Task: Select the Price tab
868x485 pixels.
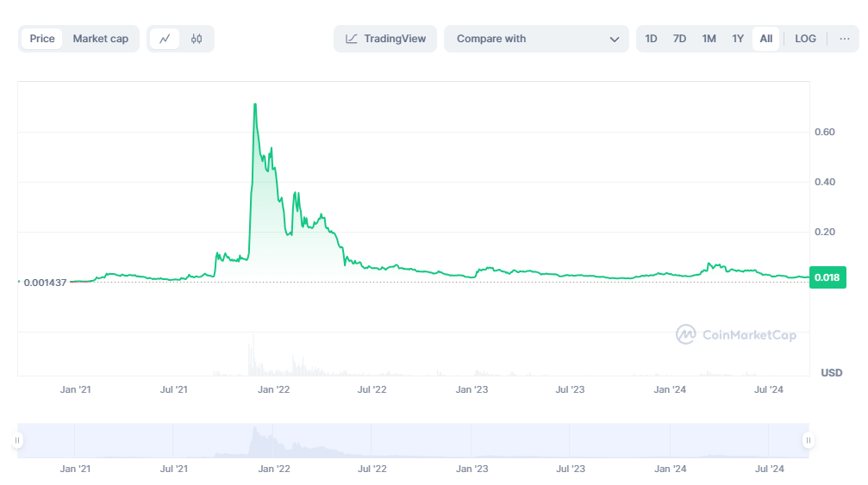Action: 42,39
